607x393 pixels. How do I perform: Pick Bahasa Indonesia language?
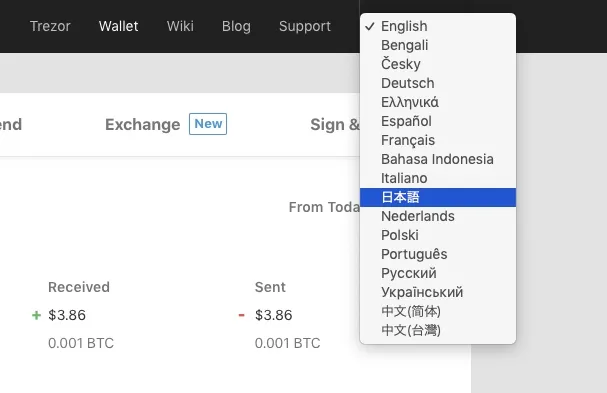coord(438,159)
